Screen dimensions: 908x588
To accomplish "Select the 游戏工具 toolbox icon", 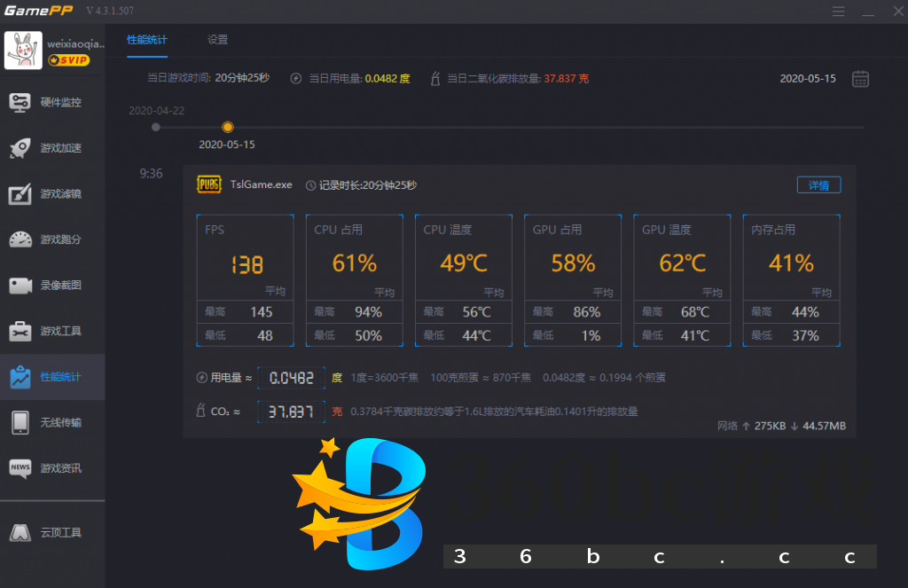I will 20,332.
